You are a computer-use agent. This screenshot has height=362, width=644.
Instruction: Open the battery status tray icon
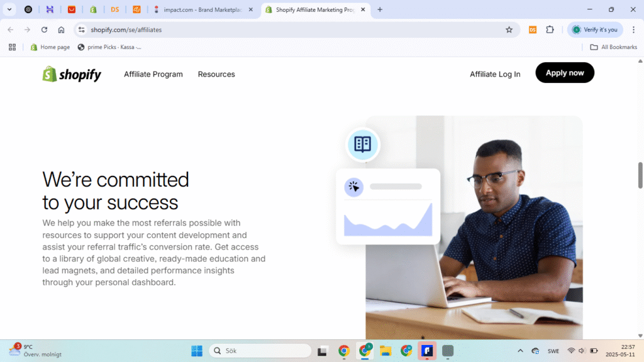594,351
